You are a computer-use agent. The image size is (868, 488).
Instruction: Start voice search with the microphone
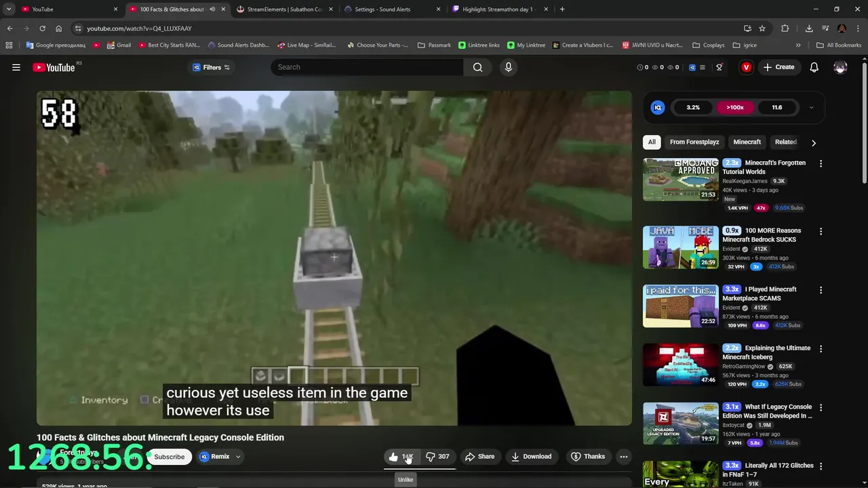coord(509,67)
